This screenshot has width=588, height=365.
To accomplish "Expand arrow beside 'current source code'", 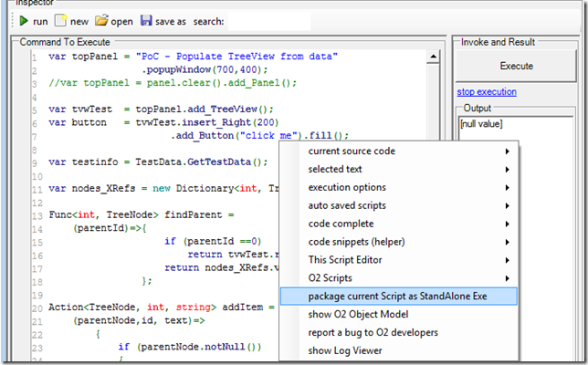I will [x=507, y=151].
